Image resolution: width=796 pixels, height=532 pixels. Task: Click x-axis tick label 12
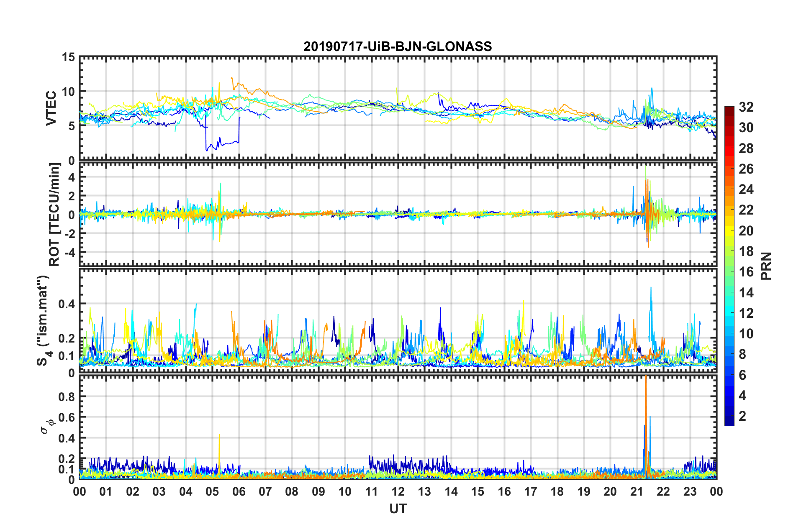click(398, 491)
